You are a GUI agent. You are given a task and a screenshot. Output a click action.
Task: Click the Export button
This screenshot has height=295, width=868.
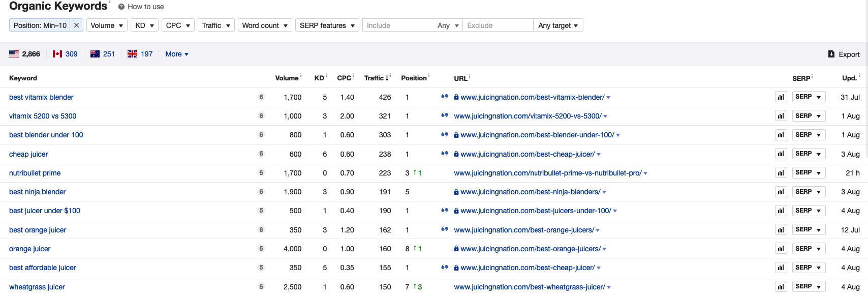[x=844, y=54]
